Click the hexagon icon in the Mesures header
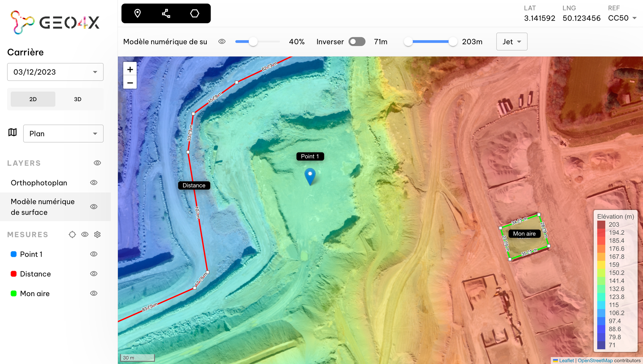643x364 pixels. (x=72, y=234)
